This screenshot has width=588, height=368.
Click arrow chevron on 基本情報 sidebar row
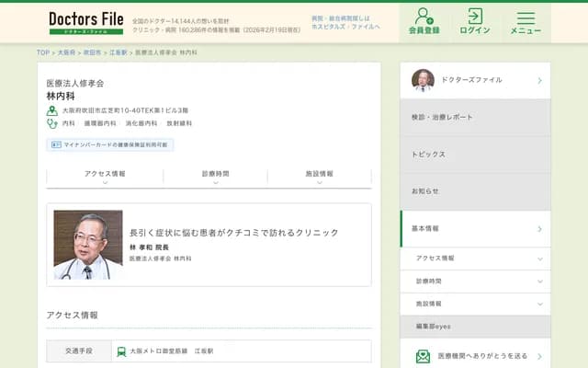(x=539, y=229)
